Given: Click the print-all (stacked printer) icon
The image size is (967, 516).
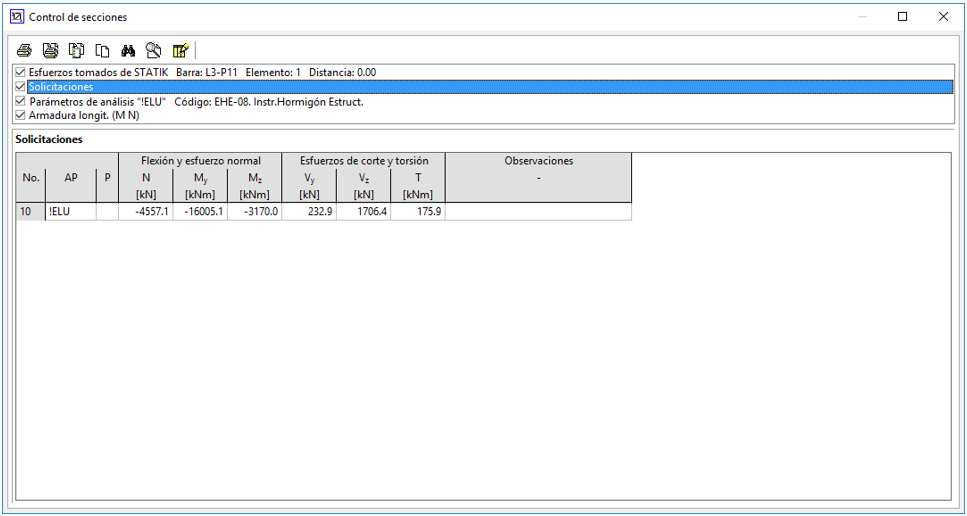Looking at the screenshot, I should pyautogui.click(x=50, y=50).
